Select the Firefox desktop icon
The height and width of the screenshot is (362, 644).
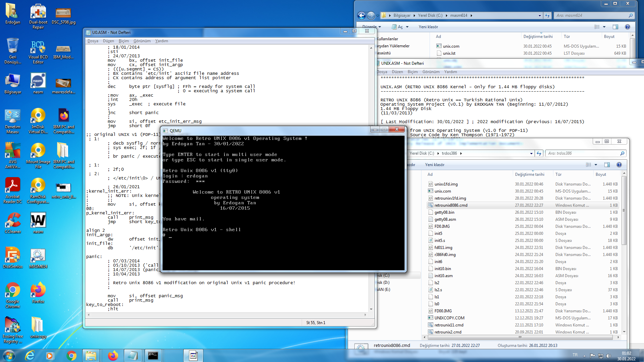click(38, 293)
